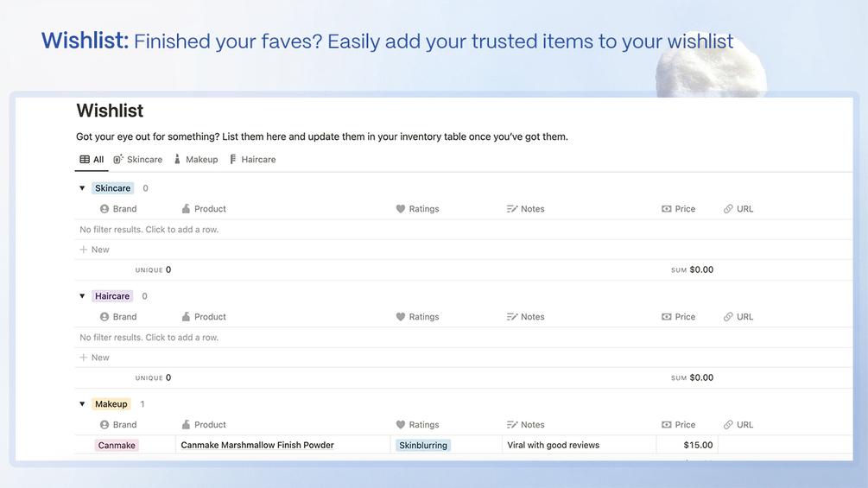Image resolution: width=868 pixels, height=488 pixels.
Task: Collapse the Skincare group
Action: click(x=82, y=188)
